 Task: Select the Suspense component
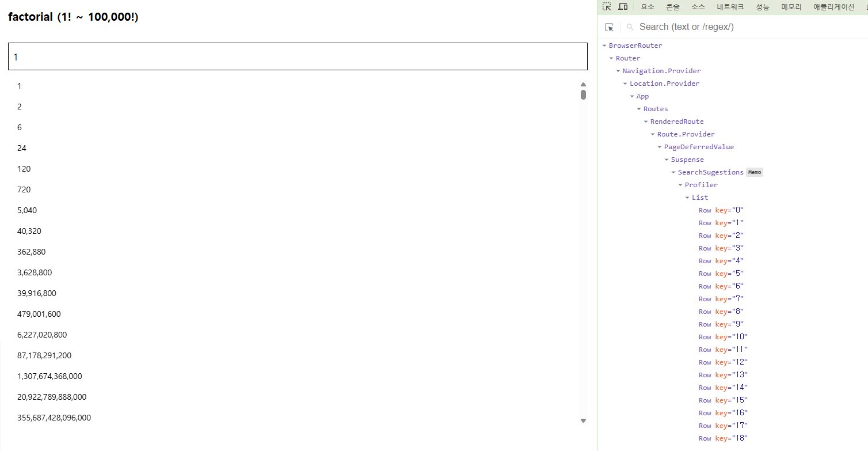[687, 160]
